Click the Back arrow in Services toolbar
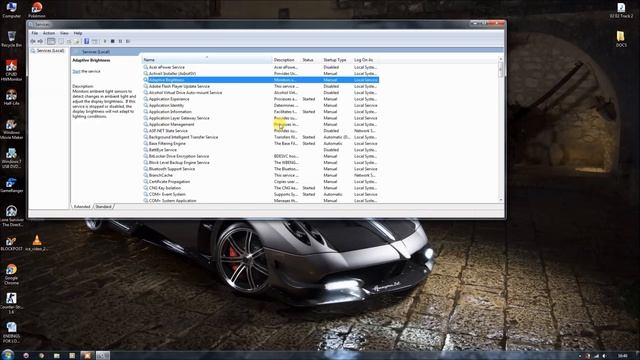Screen dimensions: 640x360 [x=33, y=41]
